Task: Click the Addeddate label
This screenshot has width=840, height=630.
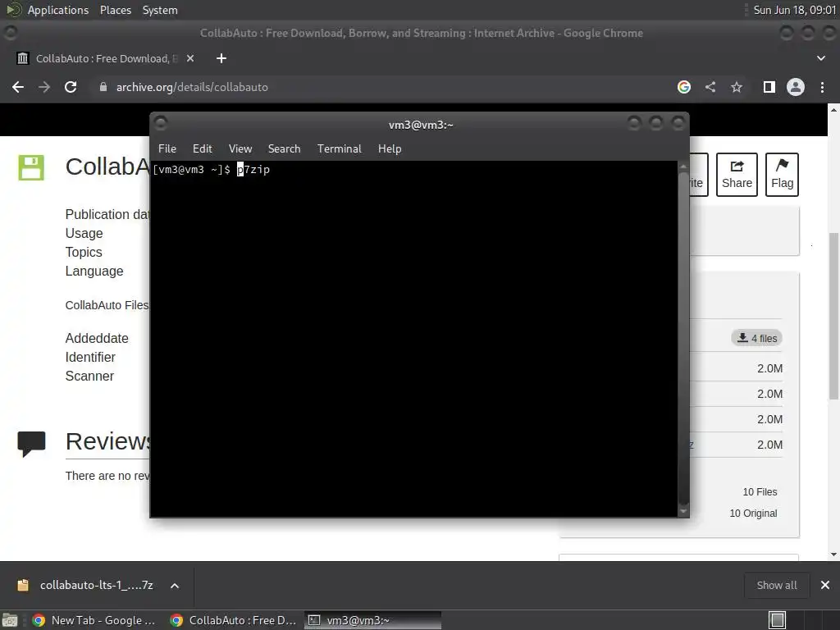Action: tap(97, 339)
